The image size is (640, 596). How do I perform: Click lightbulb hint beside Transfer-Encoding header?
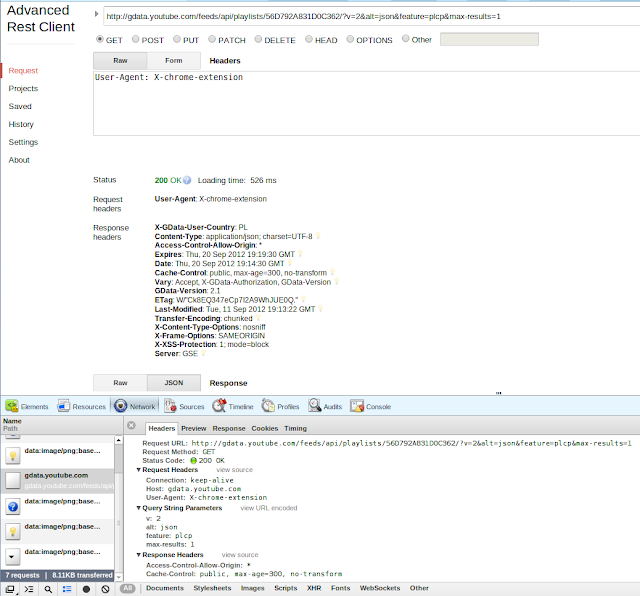click(x=258, y=318)
